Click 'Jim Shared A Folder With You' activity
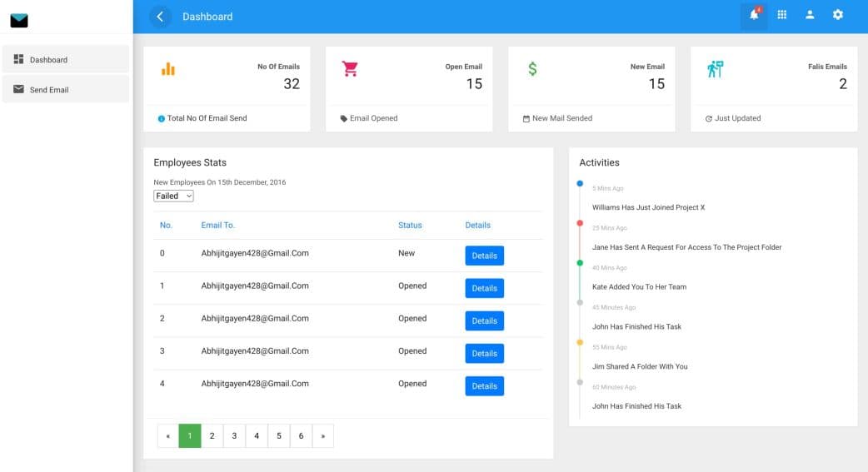The width and height of the screenshot is (868, 472). coord(640,366)
